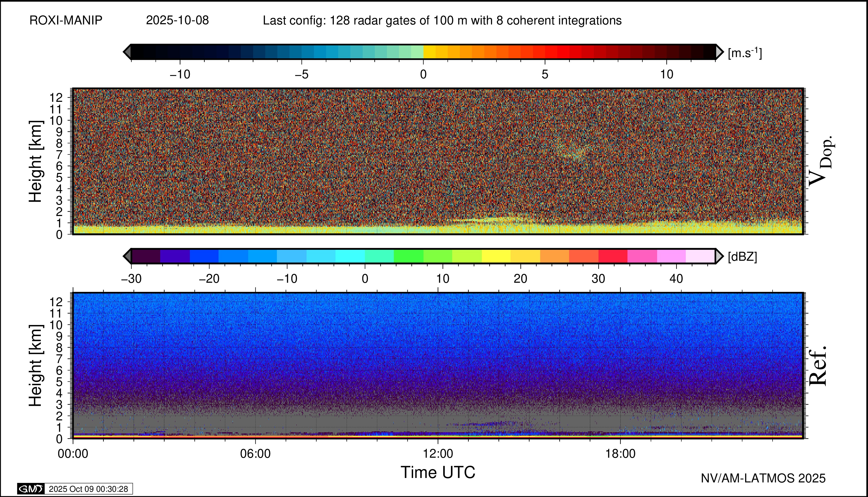This screenshot has height=497, width=868.
Task: Click the green swatch in dBZ colorbar
Action: (408, 256)
